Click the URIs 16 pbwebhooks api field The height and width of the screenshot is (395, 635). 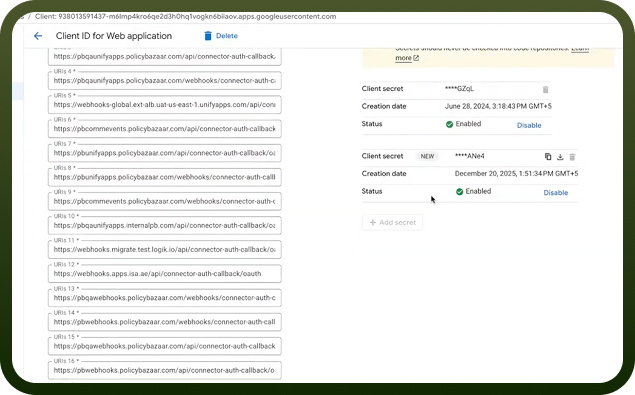(164, 370)
